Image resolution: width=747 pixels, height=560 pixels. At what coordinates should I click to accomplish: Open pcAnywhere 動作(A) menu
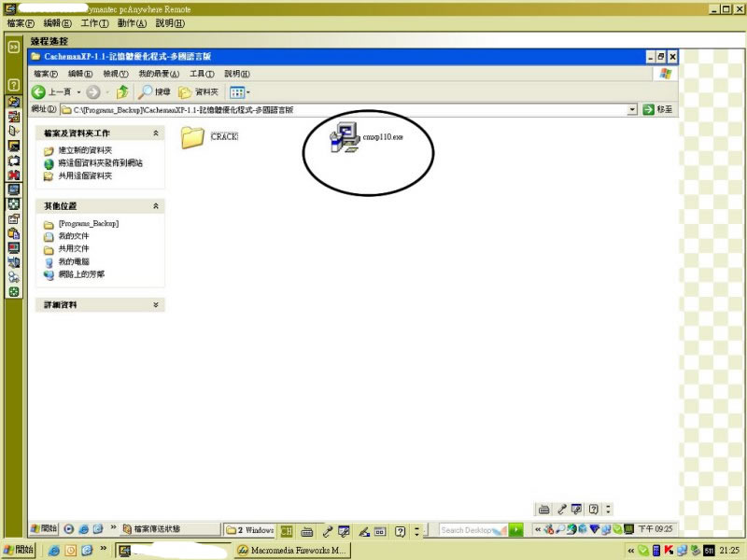(132, 23)
